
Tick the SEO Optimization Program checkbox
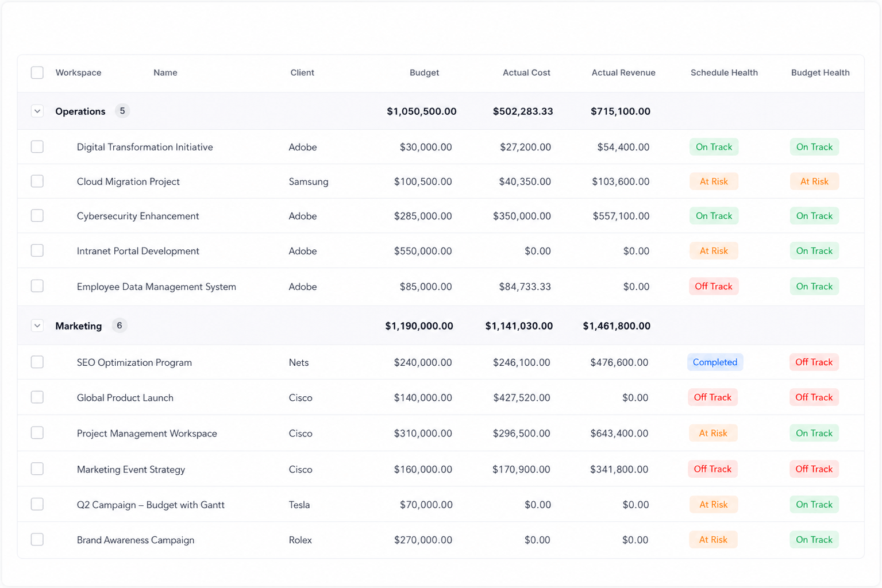(37, 362)
